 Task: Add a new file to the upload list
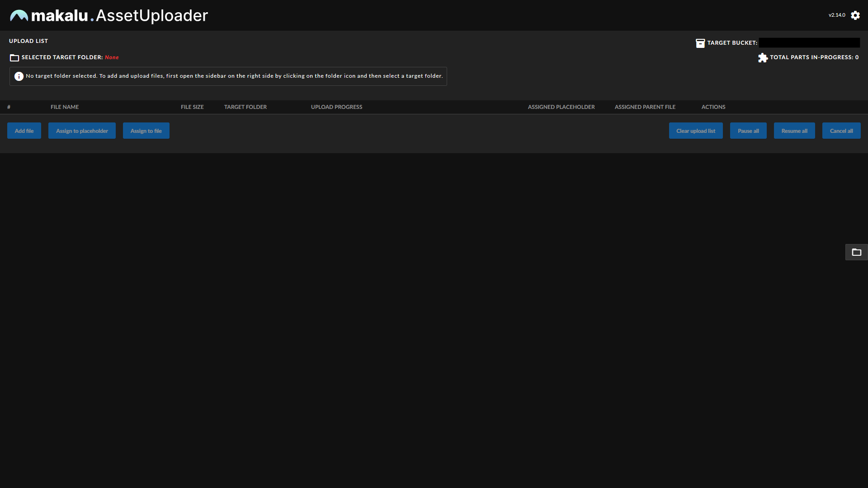[24, 131]
